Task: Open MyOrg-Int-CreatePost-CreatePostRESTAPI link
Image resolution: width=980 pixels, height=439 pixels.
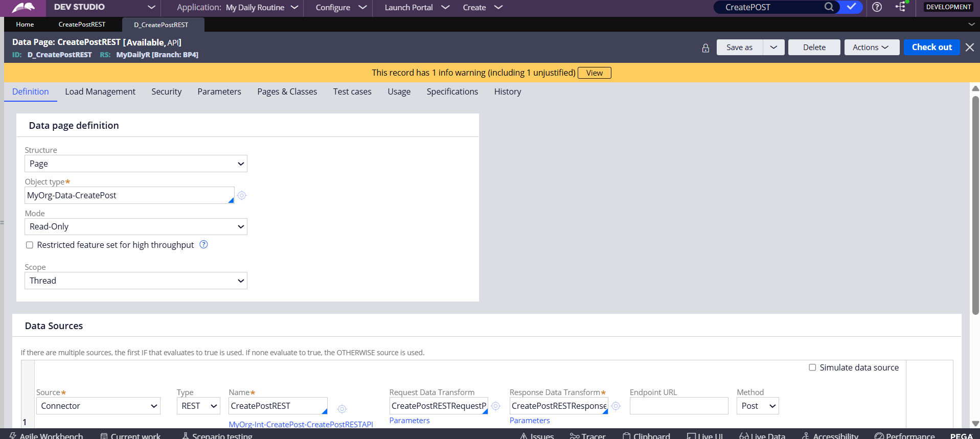Action: (x=301, y=424)
